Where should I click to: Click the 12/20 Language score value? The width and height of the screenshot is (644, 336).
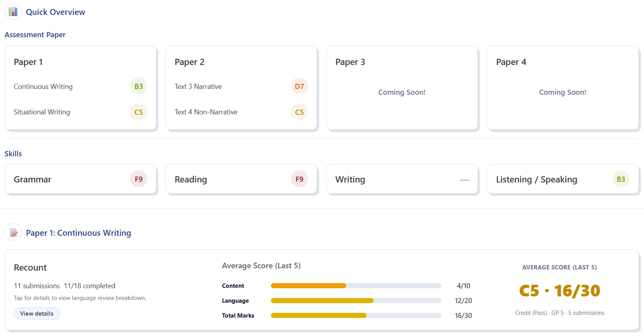[x=463, y=301]
